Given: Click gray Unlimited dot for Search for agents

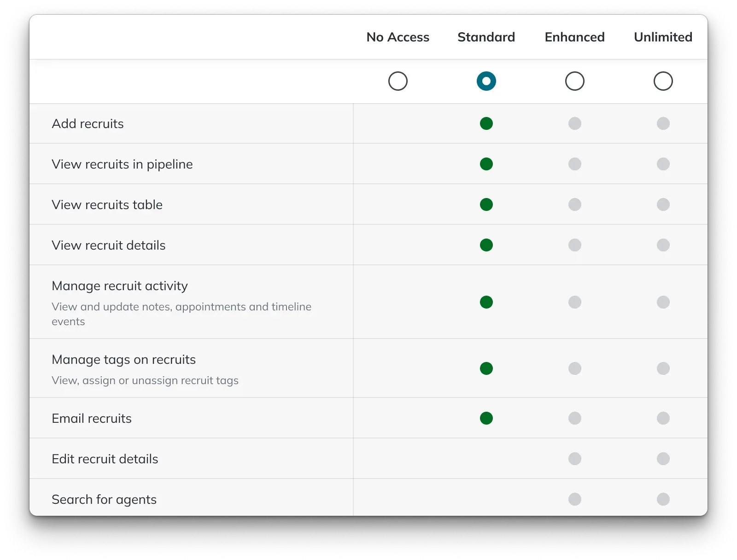Looking at the screenshot, I should point(663,499).
